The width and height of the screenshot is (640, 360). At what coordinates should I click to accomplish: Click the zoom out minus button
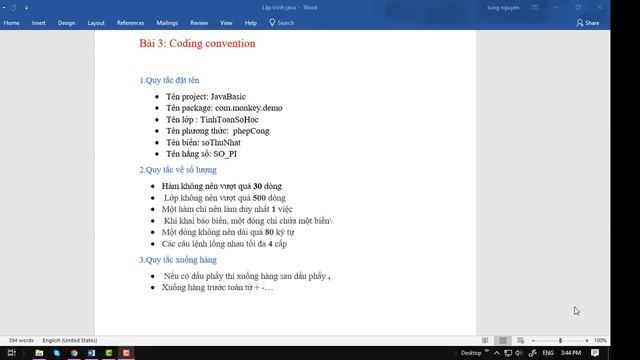tap(533, 340)
